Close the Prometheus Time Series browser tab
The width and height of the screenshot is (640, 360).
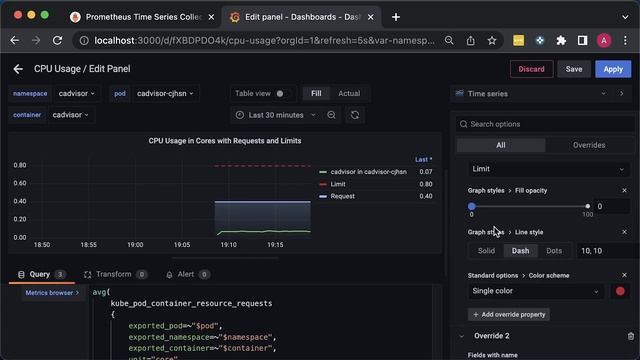[211, 17]
